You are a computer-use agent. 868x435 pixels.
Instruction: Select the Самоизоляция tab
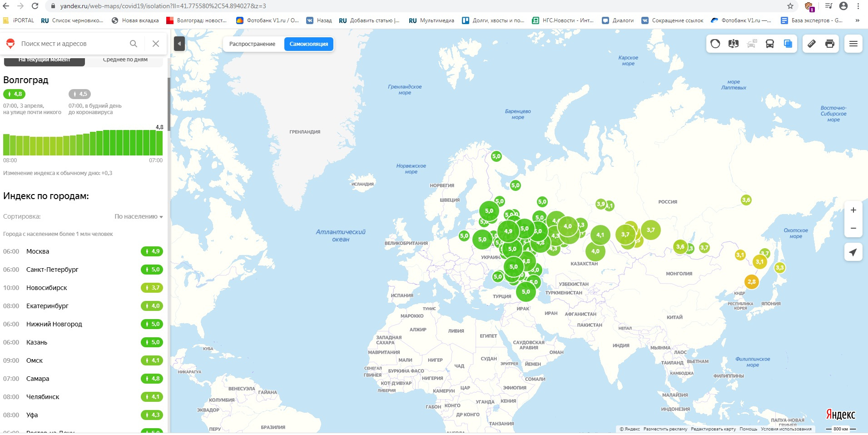pos(309,44)
